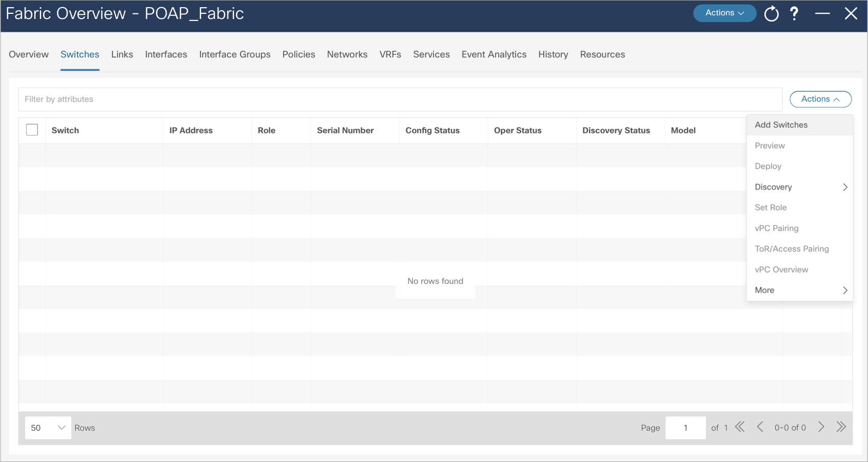The width and height of the screenshot is (868, 462).
Task: Choose Add Switches from the menu
Action: [800, 125]
